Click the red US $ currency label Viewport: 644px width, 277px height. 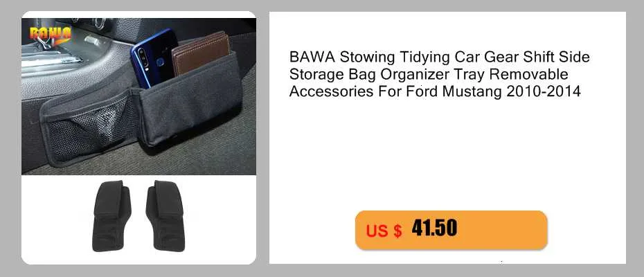pos(384,231)
